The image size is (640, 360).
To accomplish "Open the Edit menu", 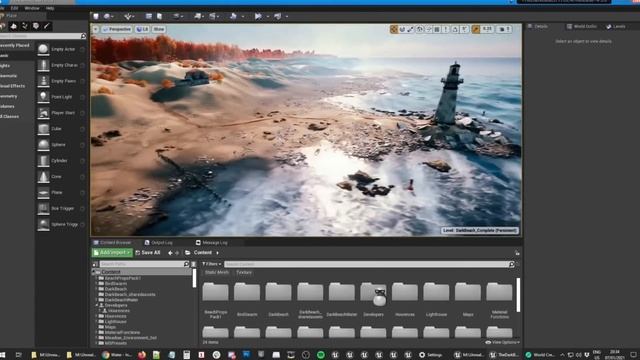I will (x=15, y=8).
